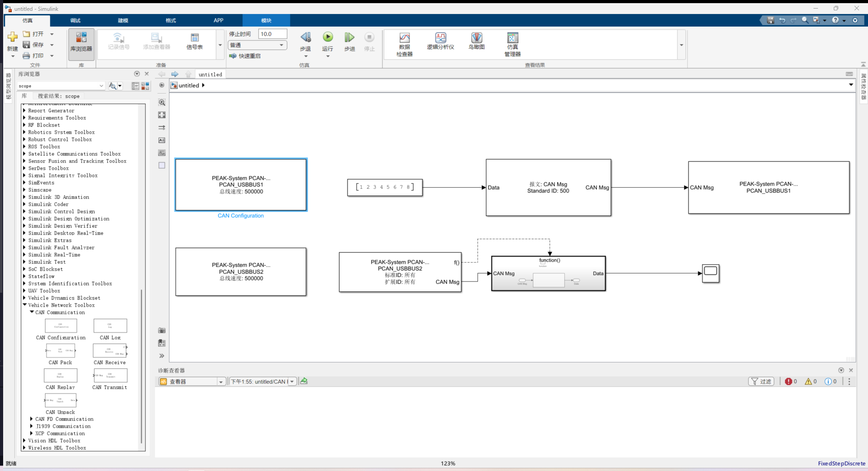
Task: Select the Scope block on canvas
Action: 711,273
